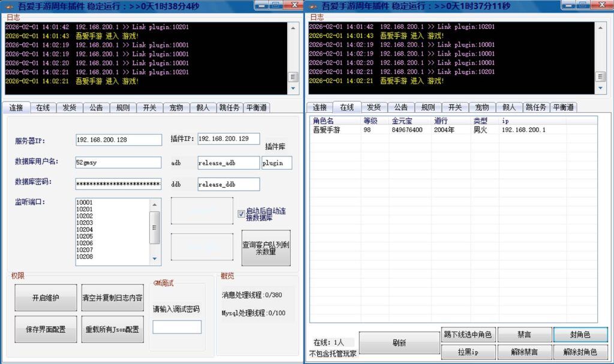Select the 平衡道 tab in the right window
This screenshot has width=614, height=364.
[x=563, y=107]
